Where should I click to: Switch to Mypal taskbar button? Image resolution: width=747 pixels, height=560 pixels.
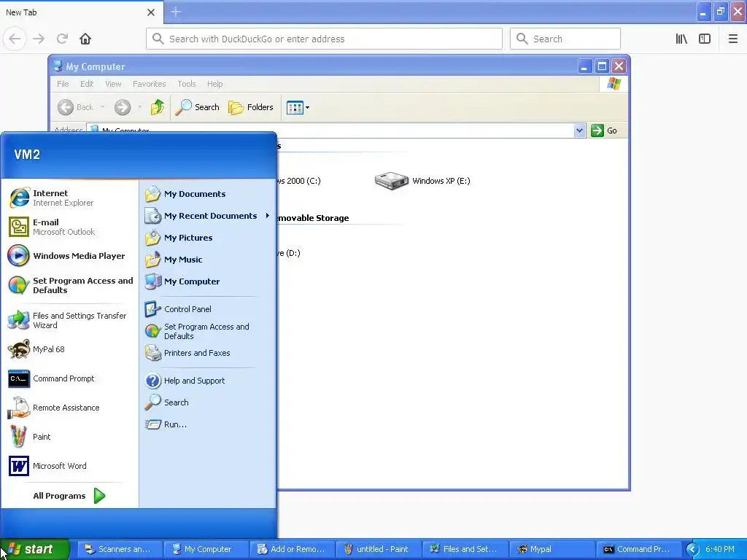click(551, 549)
